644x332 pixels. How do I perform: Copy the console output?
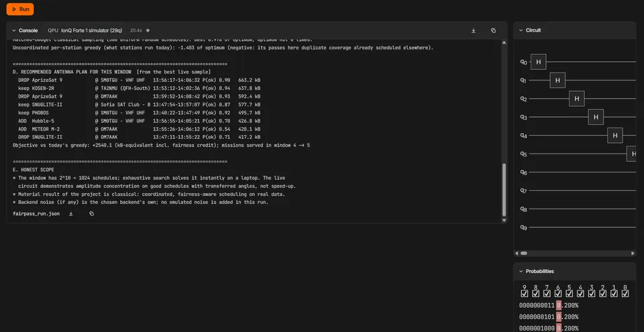493,30
